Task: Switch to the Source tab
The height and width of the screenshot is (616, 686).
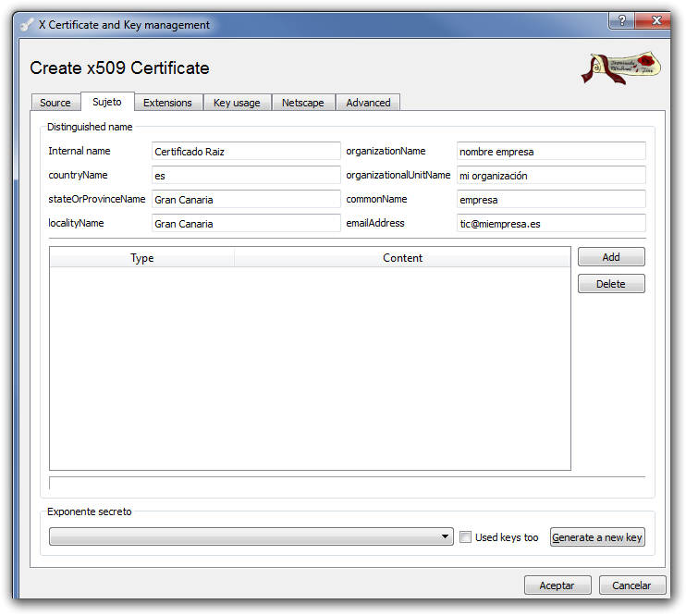Action: click(x=55, y=103)
